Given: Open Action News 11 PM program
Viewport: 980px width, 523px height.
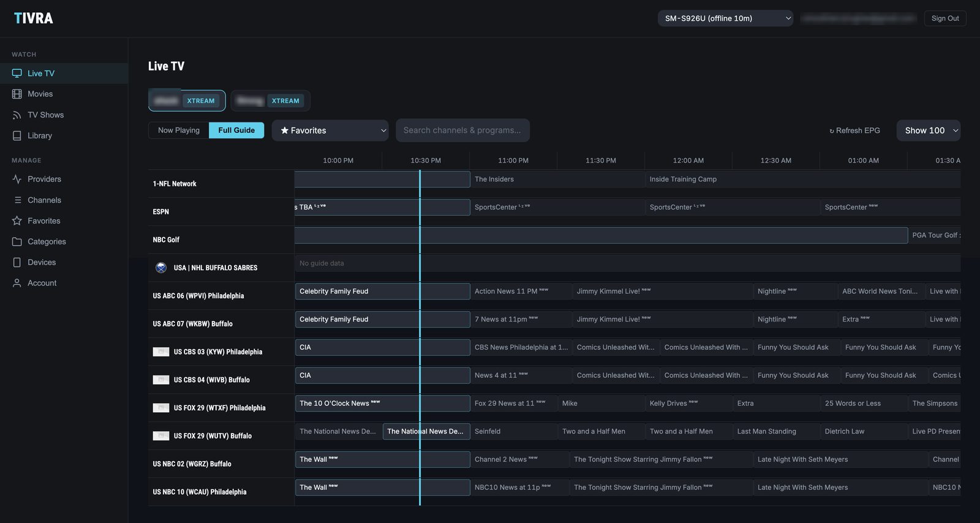Looking at the screenshot, I should 521,292.
